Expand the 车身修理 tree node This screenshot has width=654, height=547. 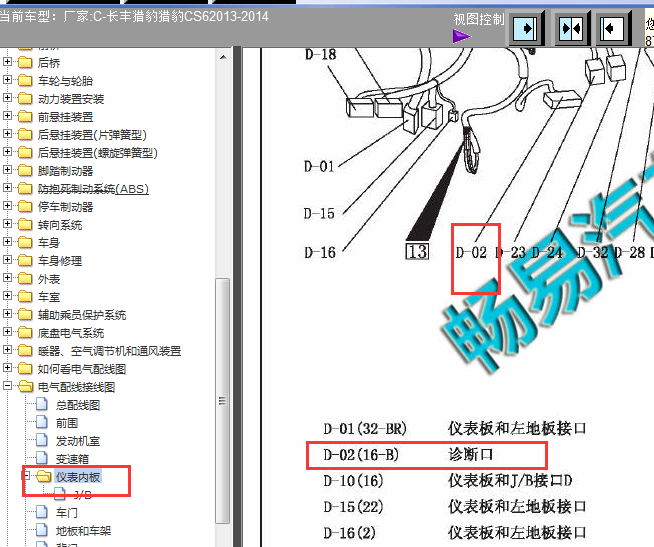coord(7,259)
